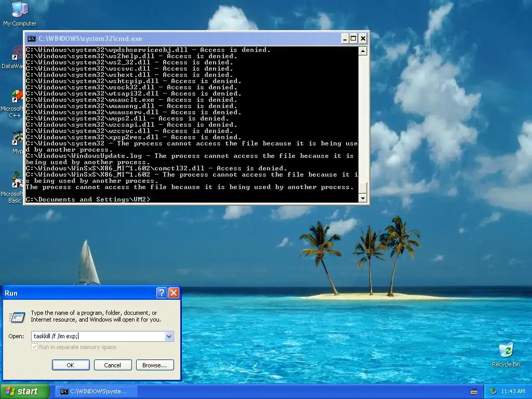Switch to the cmd.exe taskbar button
This screenshot has height=399, width=532.
tap(96, 391)
